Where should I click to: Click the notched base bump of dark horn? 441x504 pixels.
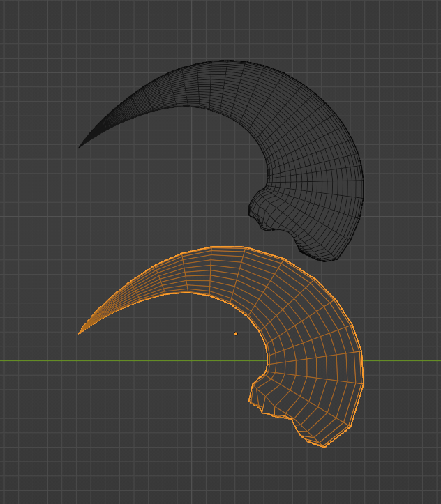pyautogui.click(x=257, y=207)
